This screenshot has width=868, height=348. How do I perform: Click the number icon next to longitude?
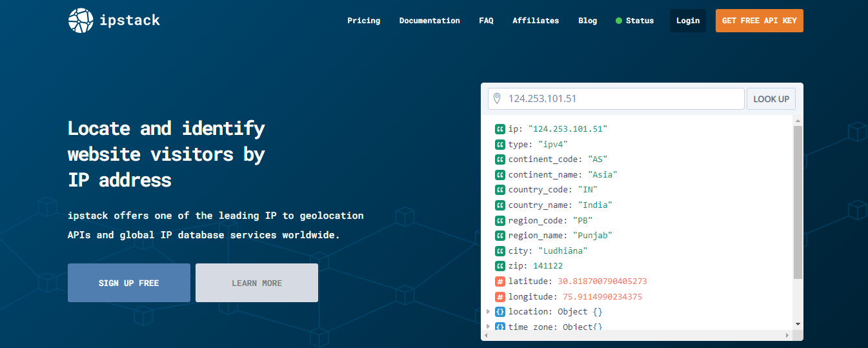click(x=500, y=297)
